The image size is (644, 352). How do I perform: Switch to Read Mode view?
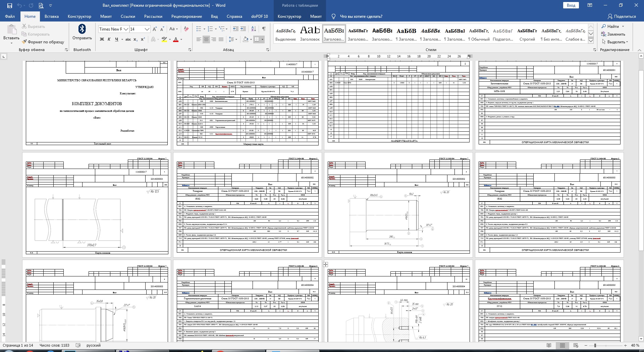pyautogui.click(x=549, y=345)
